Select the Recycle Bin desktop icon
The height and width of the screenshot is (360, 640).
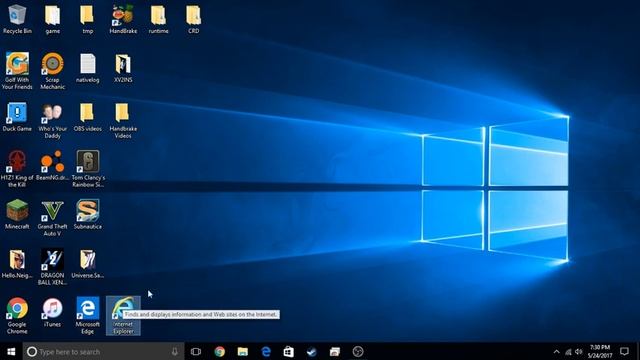17,19
